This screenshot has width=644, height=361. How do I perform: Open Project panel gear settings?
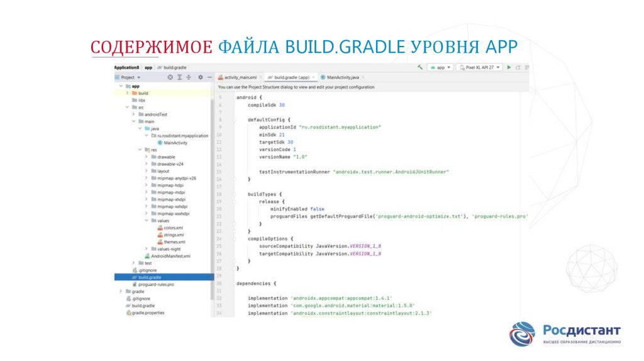tap(200, 77)
